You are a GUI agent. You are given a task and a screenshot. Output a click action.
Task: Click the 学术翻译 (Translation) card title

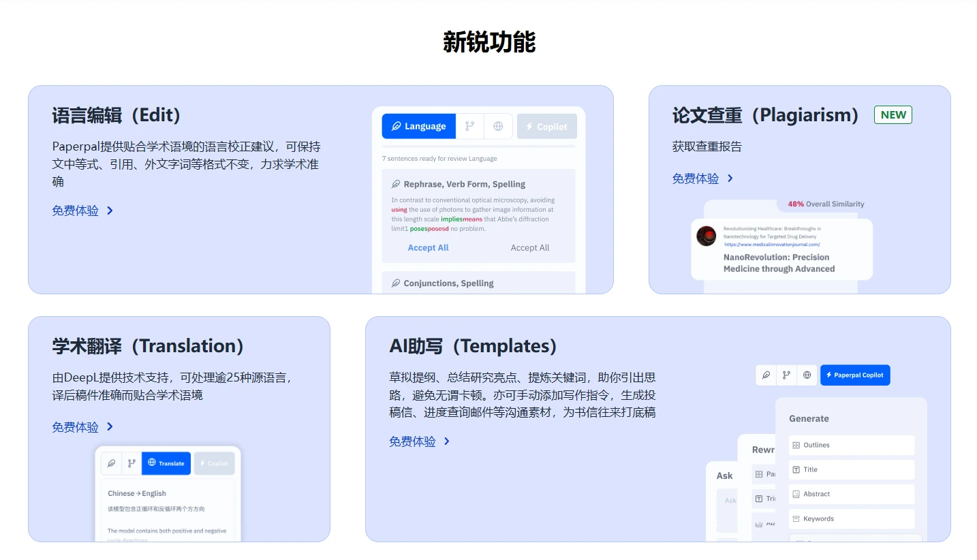coord(148,345)
